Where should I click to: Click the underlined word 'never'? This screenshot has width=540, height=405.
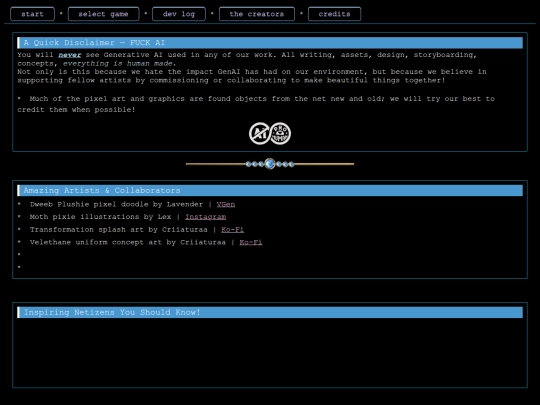(70, 55)
